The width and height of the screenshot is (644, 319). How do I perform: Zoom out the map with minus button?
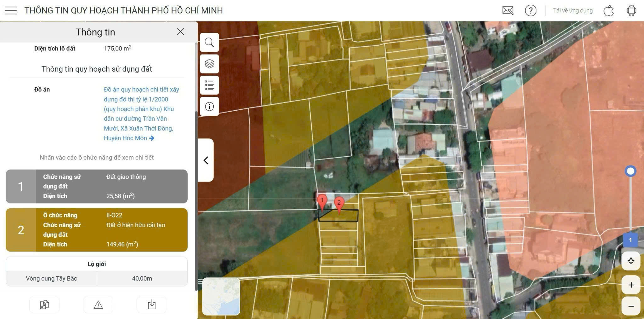(631, 306)
